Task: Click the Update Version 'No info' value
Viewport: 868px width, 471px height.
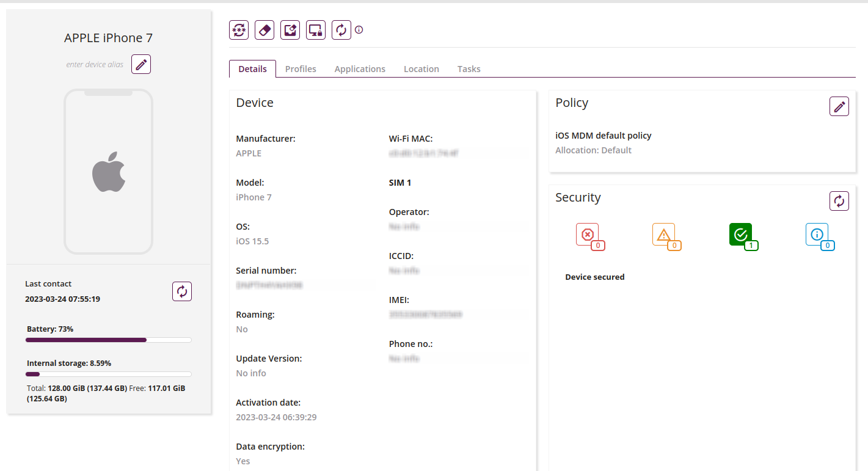Action: pos(251,373)
